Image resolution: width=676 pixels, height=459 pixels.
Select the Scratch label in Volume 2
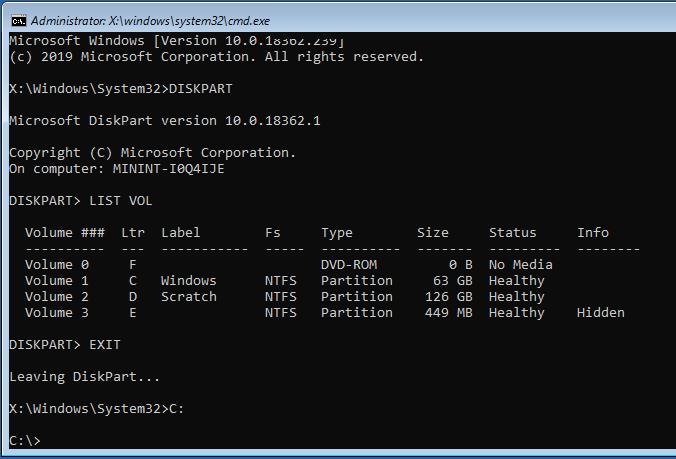pyautogui.click(x=188, y=297)
